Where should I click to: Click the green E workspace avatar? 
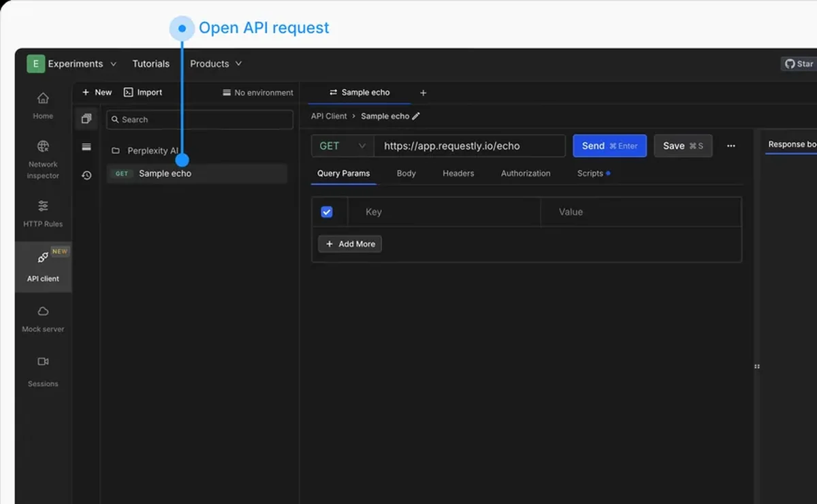point(35,64)
